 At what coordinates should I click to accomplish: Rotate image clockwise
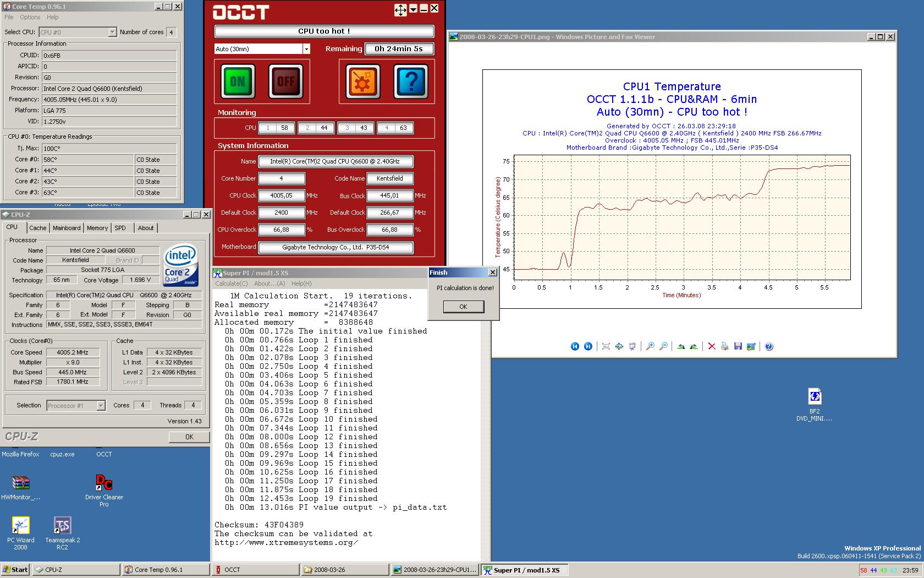click(x=681, y=346)
